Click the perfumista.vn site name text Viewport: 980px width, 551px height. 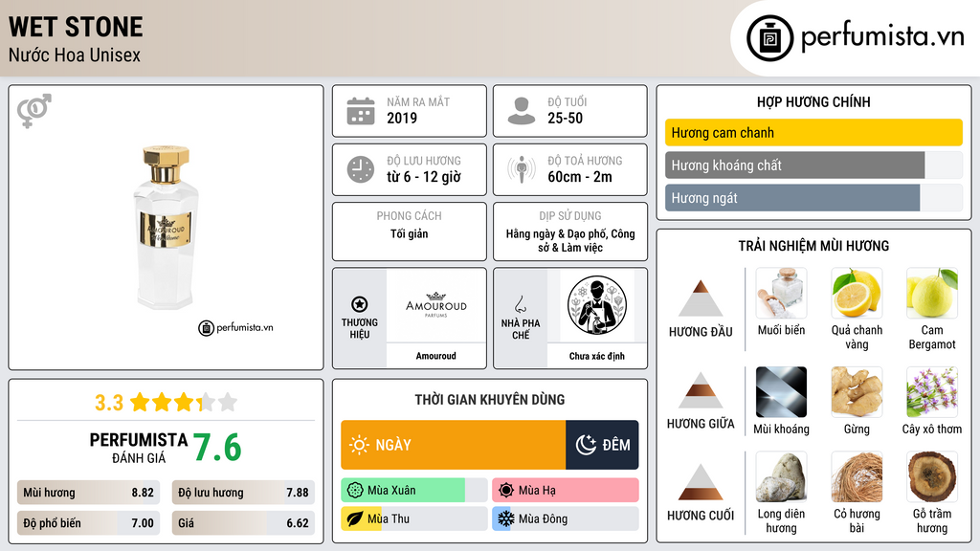(x=882, y=37)
